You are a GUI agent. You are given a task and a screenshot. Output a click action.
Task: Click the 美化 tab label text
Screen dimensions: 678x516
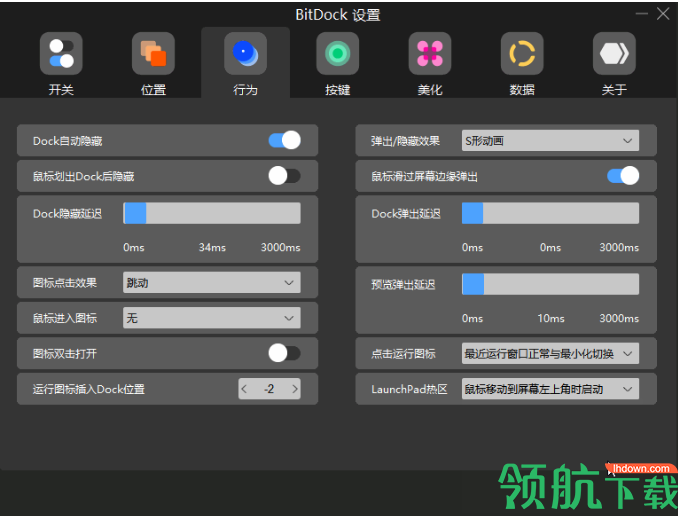(x=430, y=90)
